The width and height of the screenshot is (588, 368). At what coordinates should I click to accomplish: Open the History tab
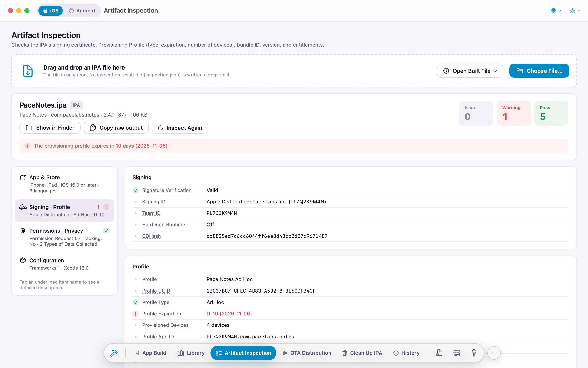point(406,353)
